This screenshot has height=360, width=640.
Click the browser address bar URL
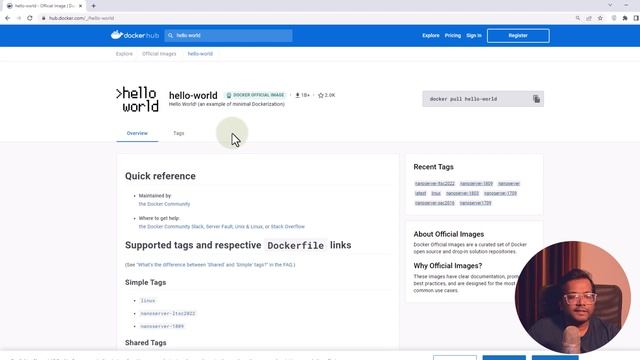click(81, 18)
